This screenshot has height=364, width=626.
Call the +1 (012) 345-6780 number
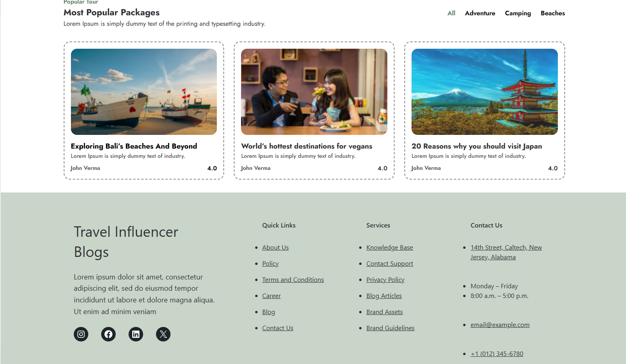coord(497,354)
